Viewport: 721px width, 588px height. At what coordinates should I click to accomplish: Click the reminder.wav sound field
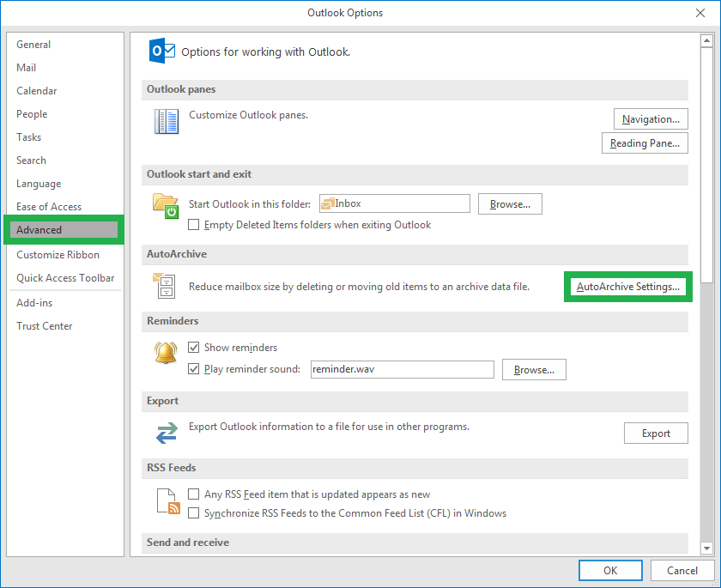point(403,369)
